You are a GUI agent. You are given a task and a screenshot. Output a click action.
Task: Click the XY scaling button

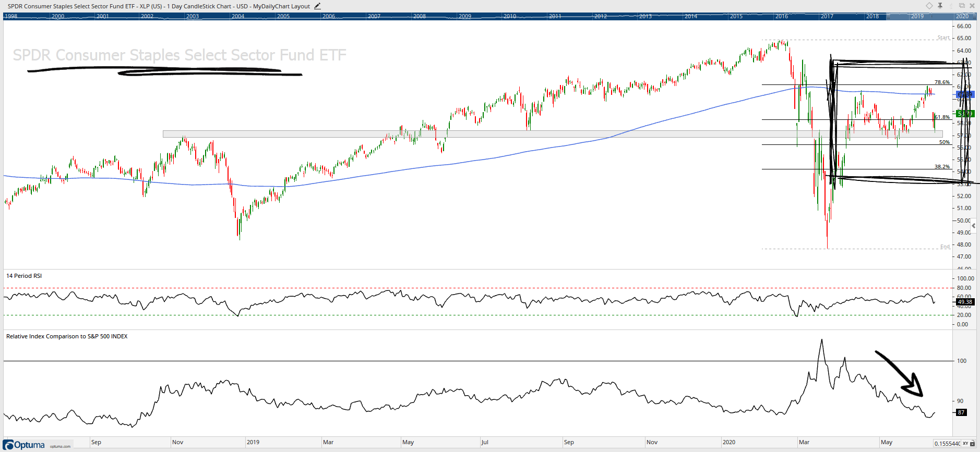point(965,444)
